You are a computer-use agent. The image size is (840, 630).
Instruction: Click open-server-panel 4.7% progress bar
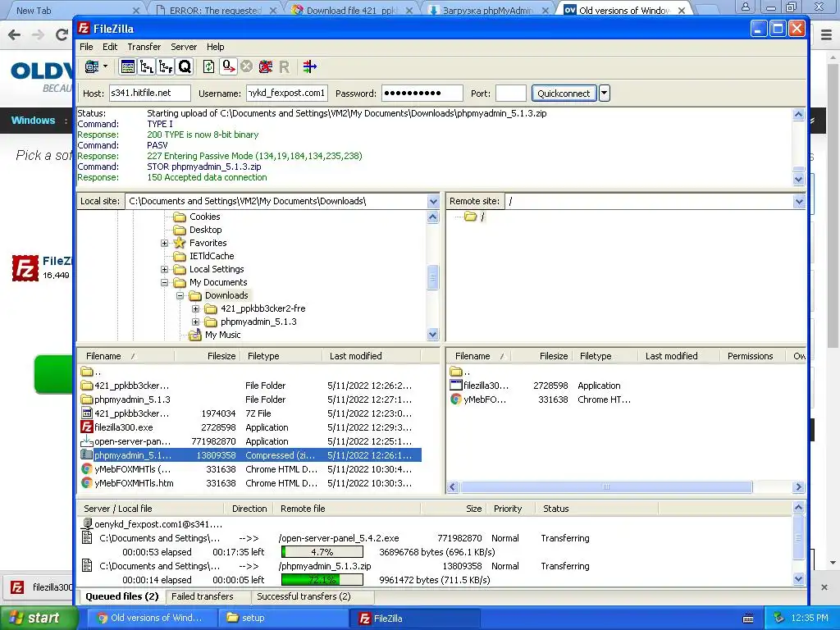point(322,552)
